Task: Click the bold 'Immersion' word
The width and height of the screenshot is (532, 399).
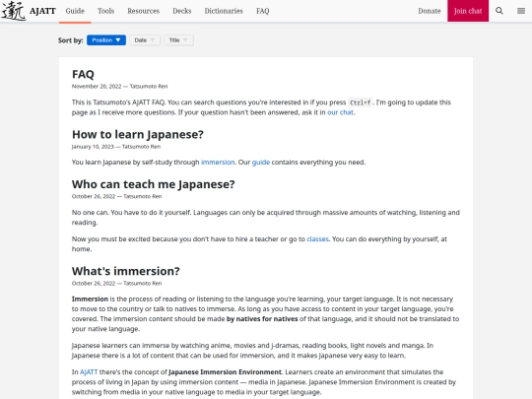Action: (x=90, y=299)
